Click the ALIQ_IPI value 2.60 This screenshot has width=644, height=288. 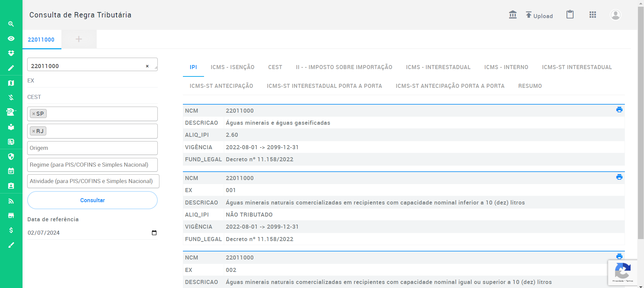[232, 135]
